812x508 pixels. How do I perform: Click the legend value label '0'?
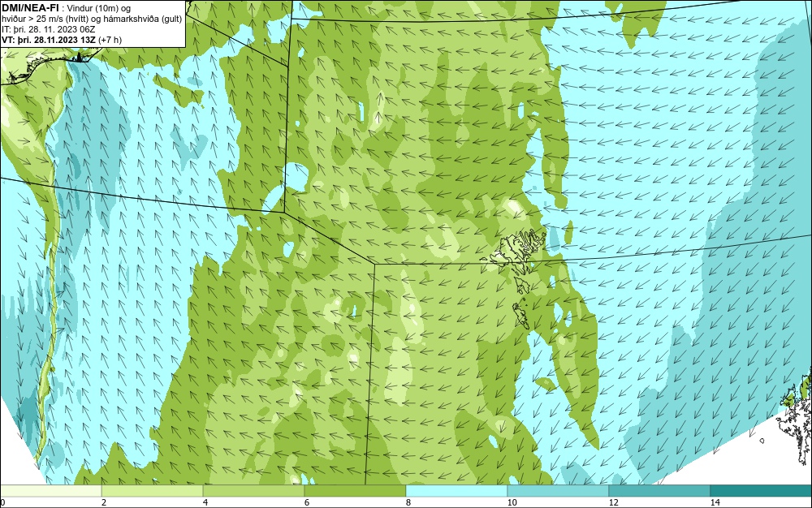point(2,502)
